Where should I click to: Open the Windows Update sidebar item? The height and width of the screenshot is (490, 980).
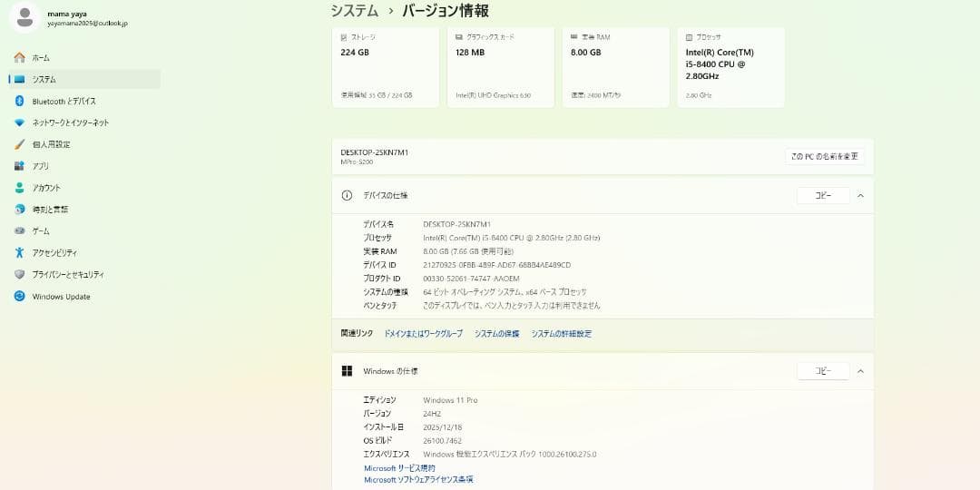[61, 297]
